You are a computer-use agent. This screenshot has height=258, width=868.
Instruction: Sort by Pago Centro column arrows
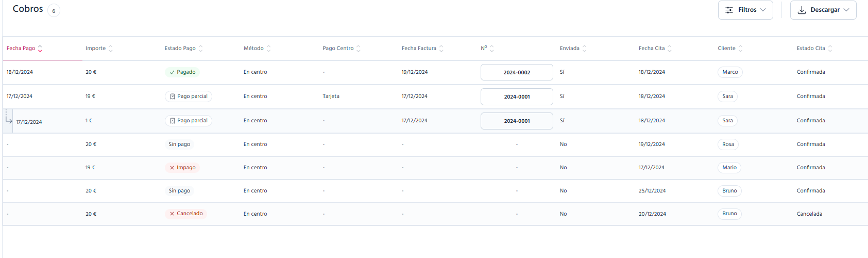tap(359, 49)
